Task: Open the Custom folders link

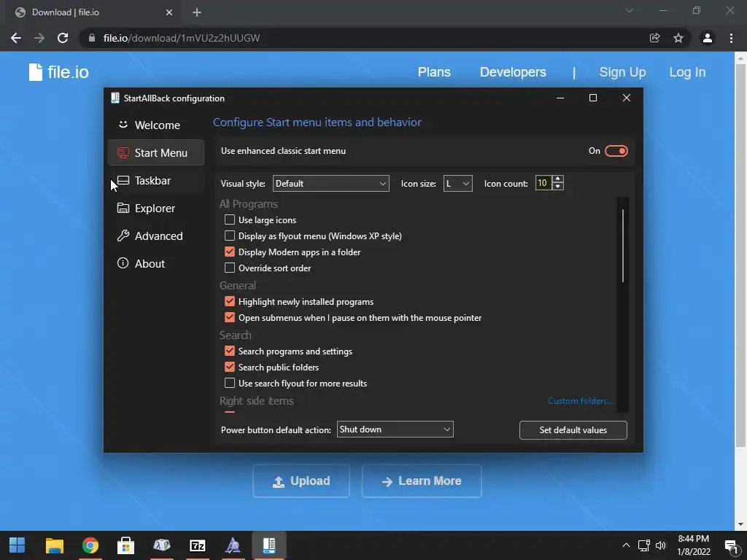Action: 580,401
